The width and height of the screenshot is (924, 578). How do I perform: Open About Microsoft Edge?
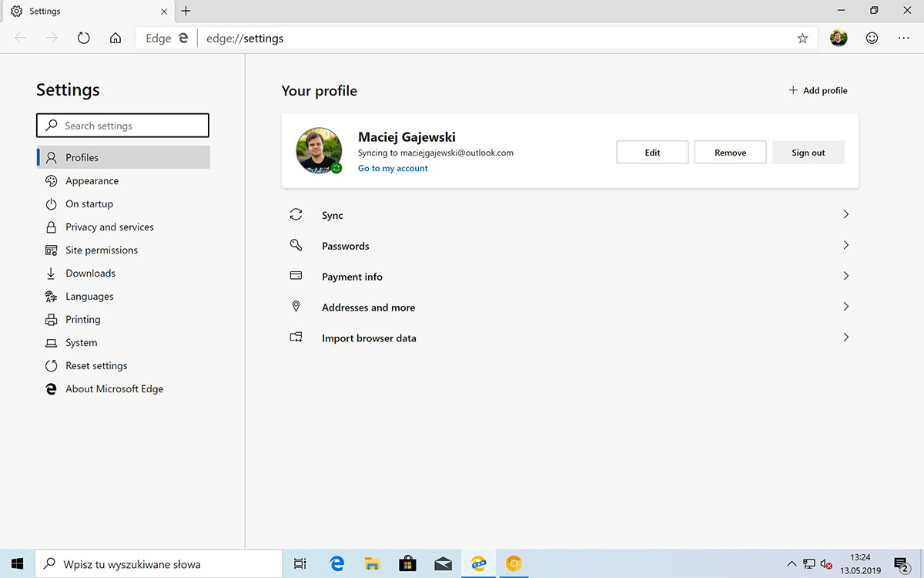click(123, 388)
